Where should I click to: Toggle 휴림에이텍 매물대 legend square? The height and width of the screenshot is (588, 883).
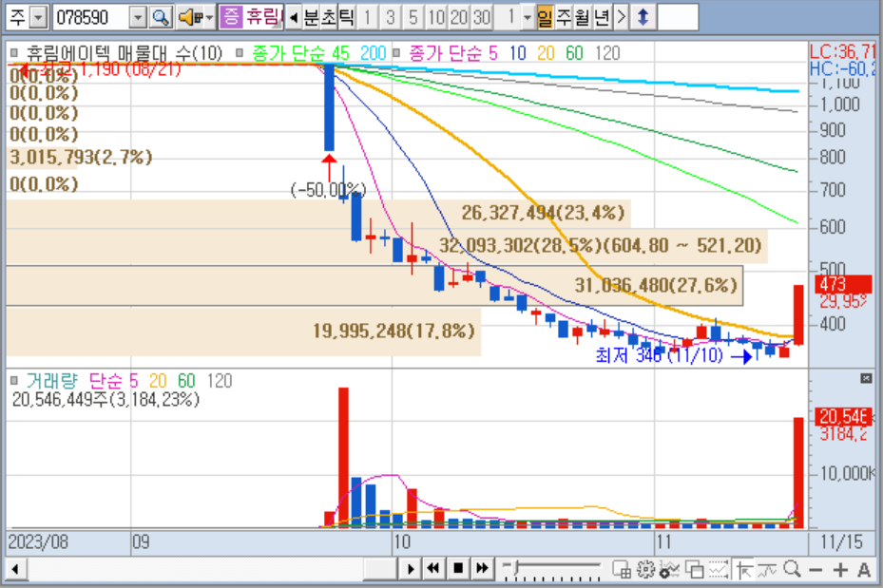(x=14, y=53)
